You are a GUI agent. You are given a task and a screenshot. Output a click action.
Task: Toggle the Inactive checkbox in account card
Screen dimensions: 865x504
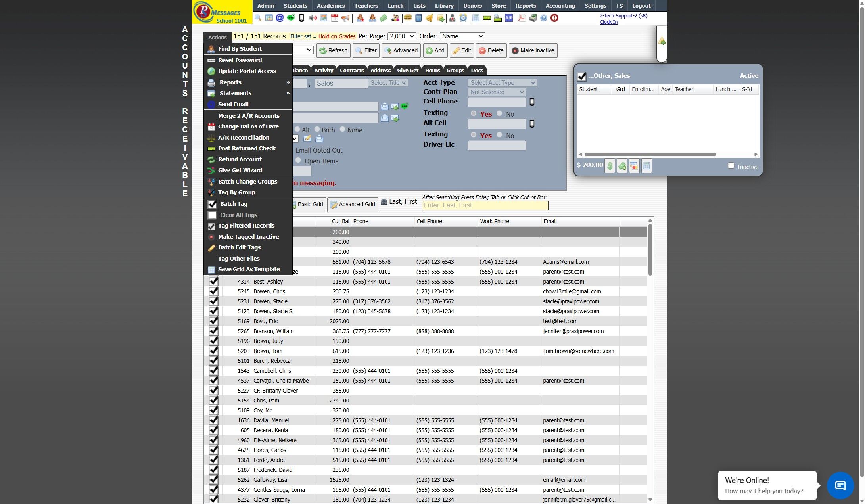coord(731,166)
